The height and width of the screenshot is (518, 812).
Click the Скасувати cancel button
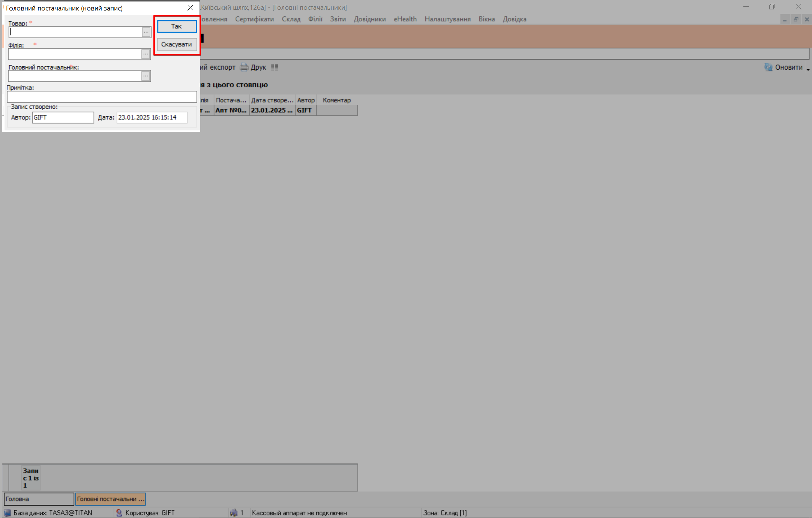pyautogui.click(x=177, y=44)
